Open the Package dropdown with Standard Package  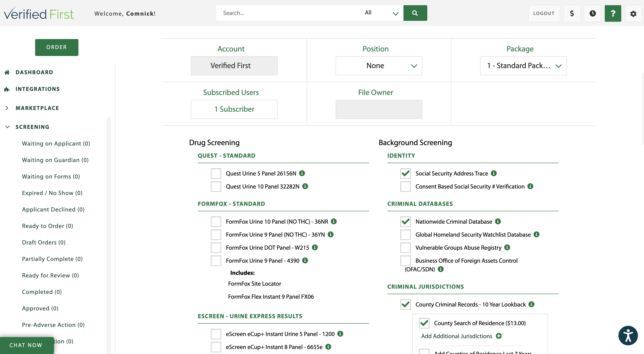coord(523,66)
